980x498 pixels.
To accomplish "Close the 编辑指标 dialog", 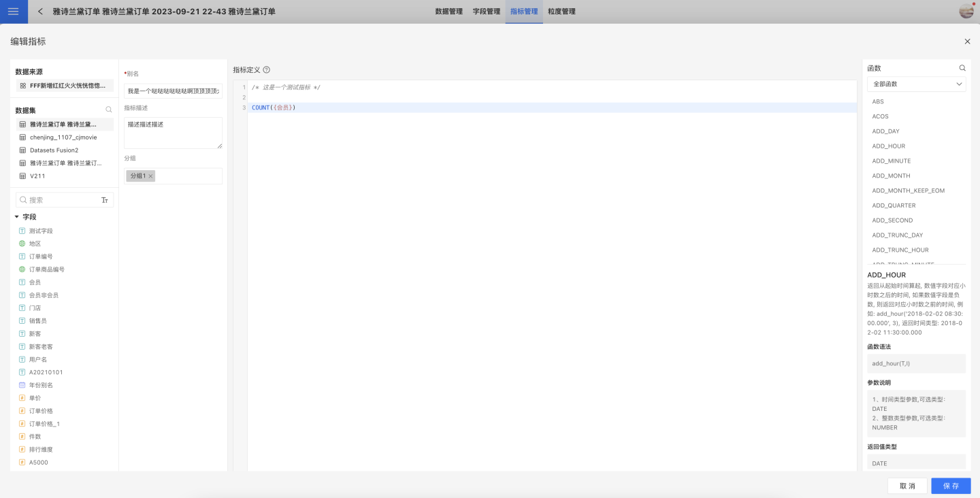I will click(967, 41).
